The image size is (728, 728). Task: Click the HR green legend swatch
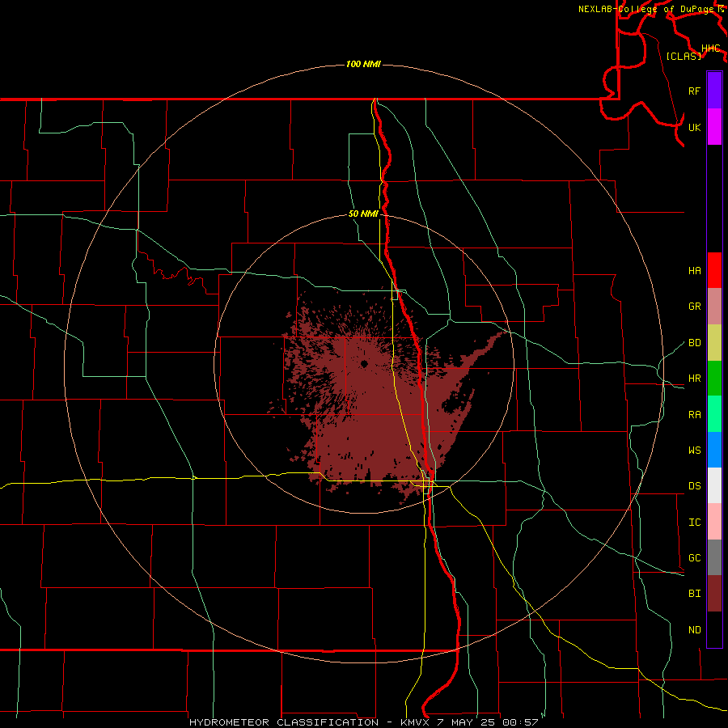pyautogui.click(x=714, y=379)
